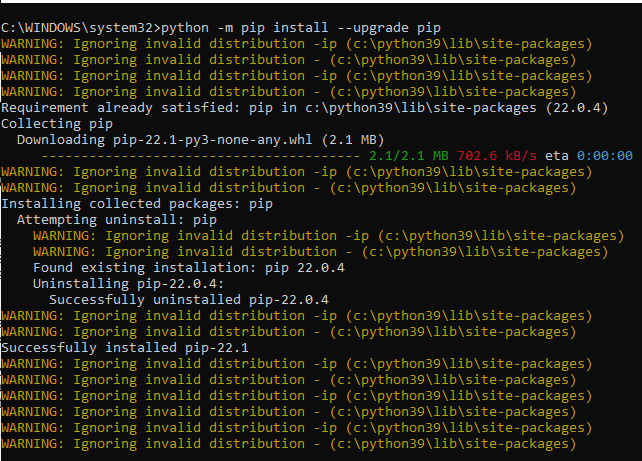Click the (2.1 MB) download size text
The width and height of the screenshot is (642, 461).
click(x=353, y=140)
